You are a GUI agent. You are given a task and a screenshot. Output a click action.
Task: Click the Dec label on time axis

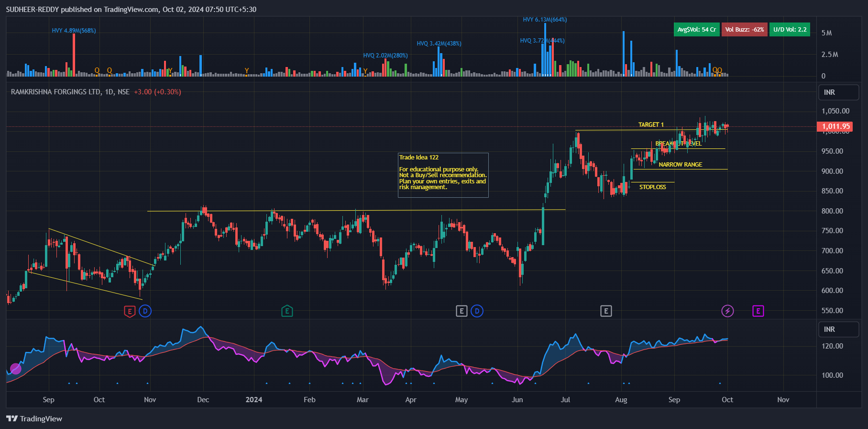click(203, 400)
